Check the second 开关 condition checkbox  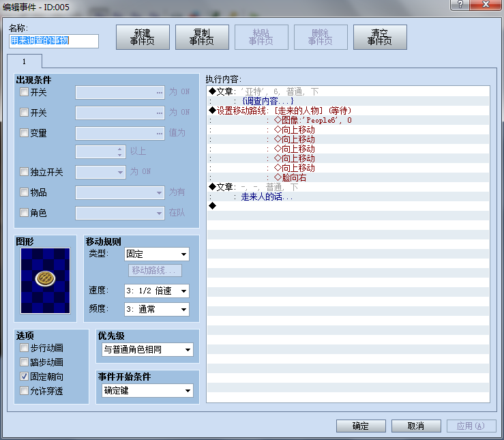24,112
